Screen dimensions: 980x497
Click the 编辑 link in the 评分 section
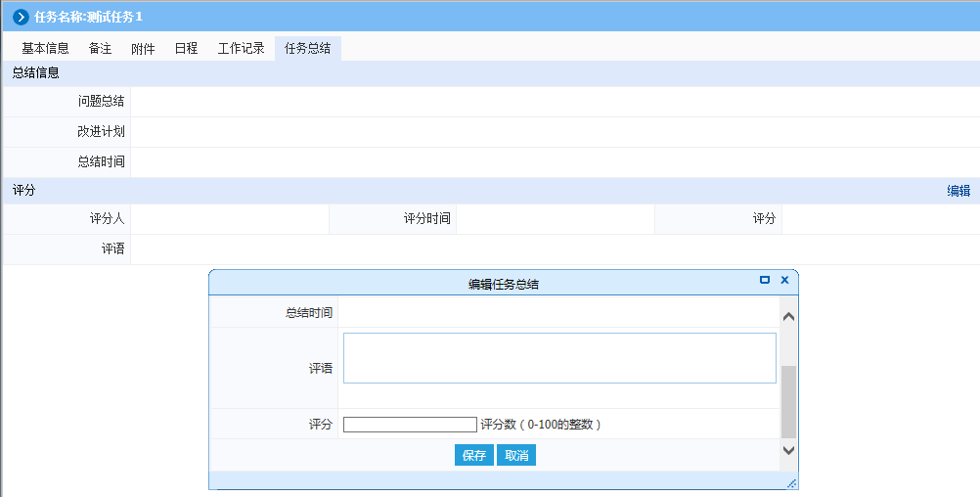[x=958, y=191]
